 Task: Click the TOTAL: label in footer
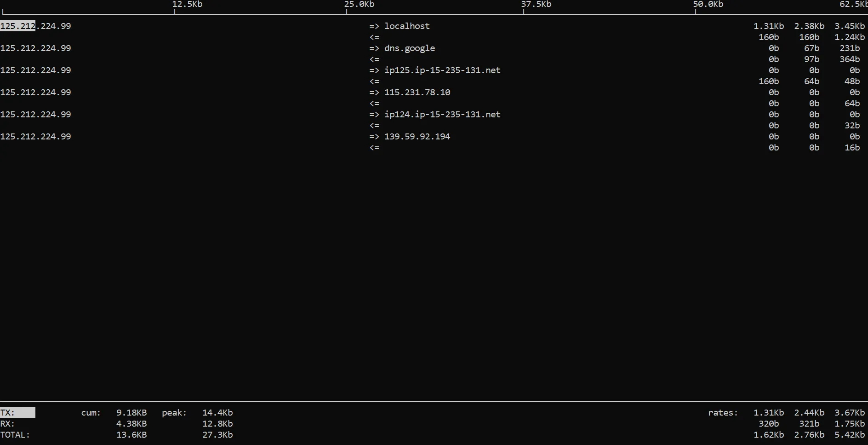15,435
